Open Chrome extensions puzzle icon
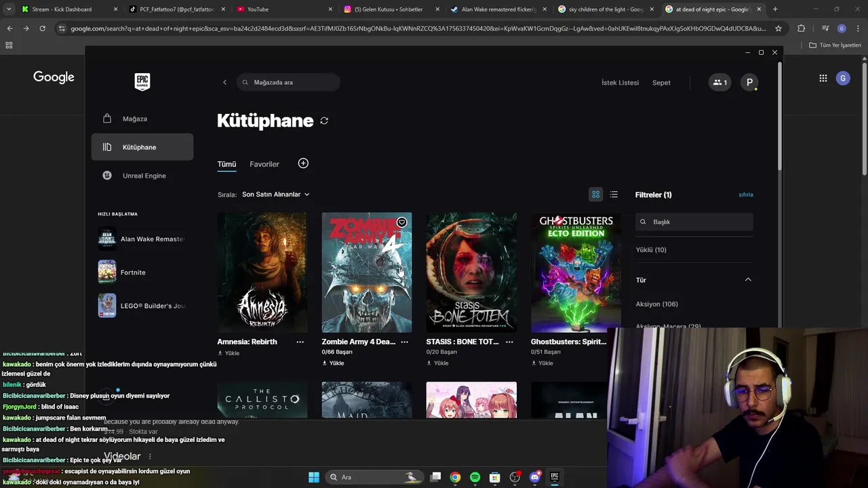 pyautogui.click(x=802, y=28)
